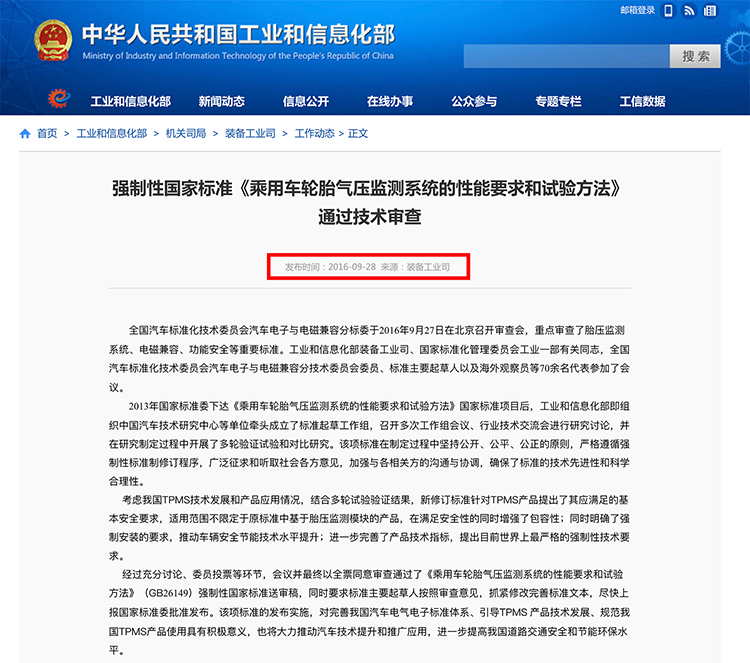Screen dimensions: 750x663
Task: Open the 工作动态 breadcrumb link
Action: (x=314, y=133)
